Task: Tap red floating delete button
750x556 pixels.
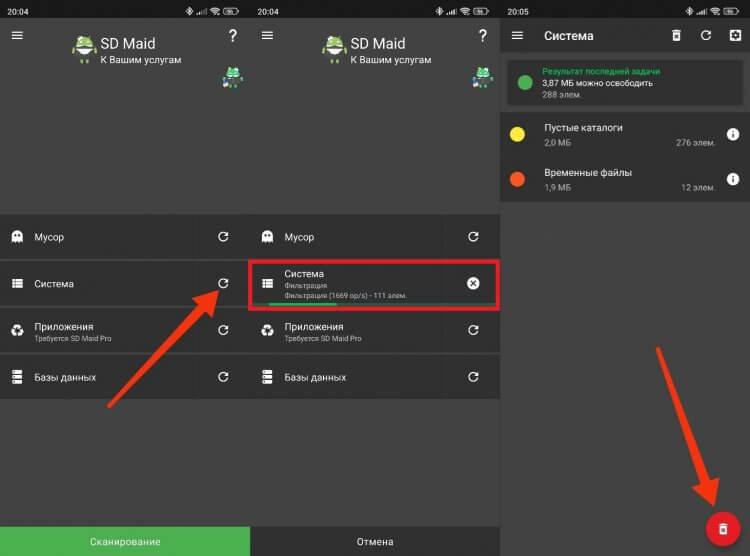Action: [723, 529]
